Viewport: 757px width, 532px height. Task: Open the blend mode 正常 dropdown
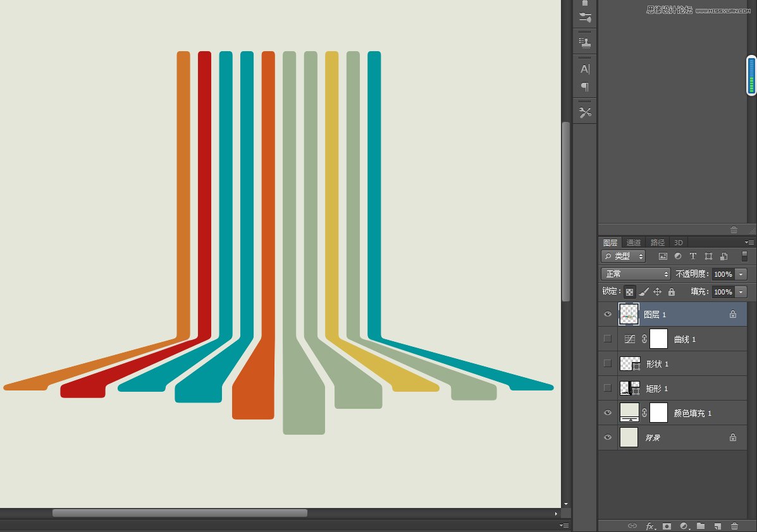coord(636,274)
